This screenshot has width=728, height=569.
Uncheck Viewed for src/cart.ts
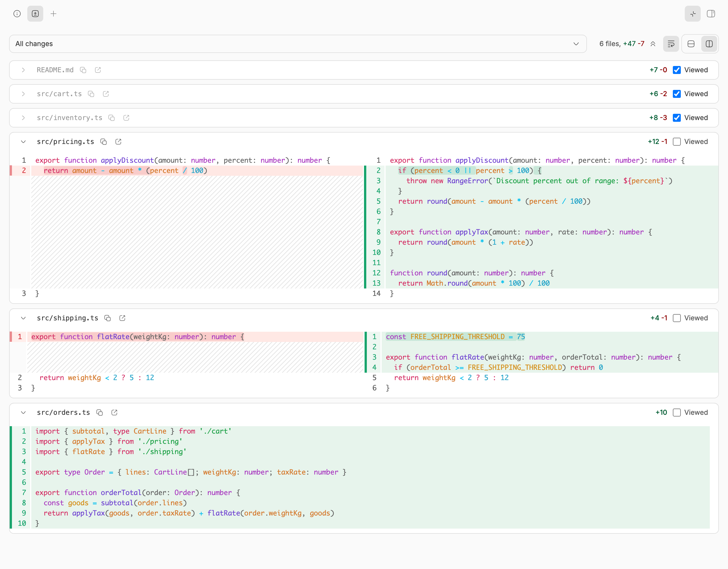tap(677, 94)
